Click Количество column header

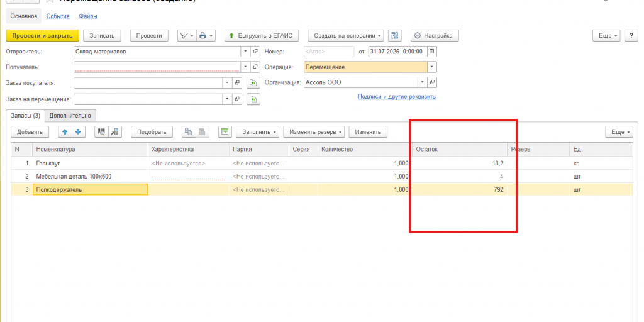[365, 150]
